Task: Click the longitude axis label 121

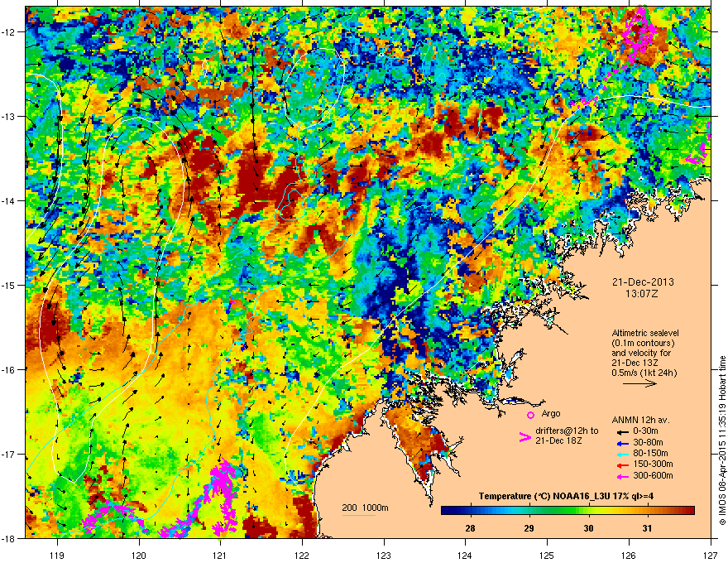Action: point(220,555)
